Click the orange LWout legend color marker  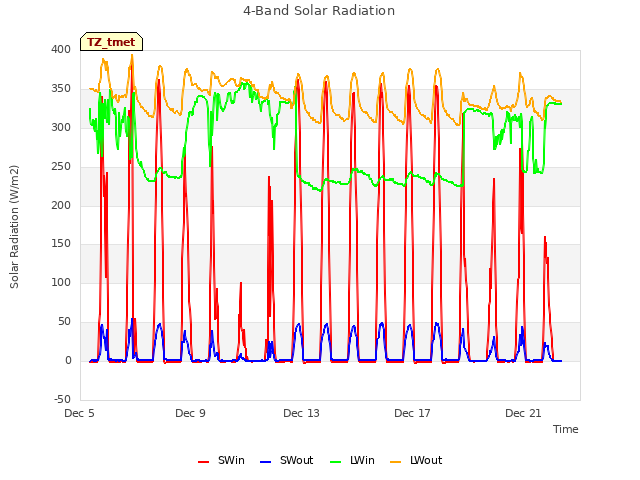click(x=396, y=462)
